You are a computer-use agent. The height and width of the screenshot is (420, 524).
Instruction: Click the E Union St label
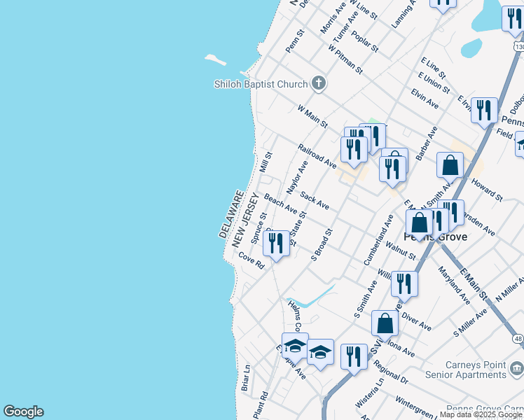(x=434, y=83)
